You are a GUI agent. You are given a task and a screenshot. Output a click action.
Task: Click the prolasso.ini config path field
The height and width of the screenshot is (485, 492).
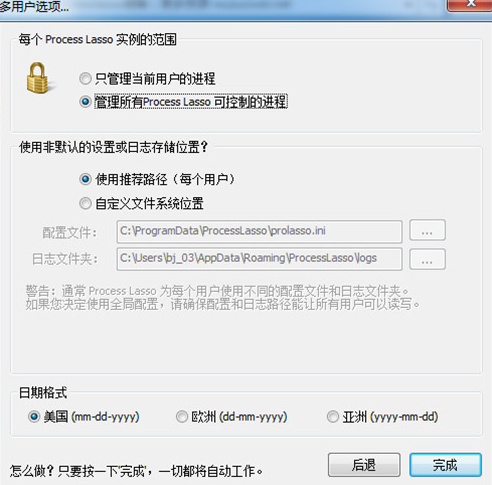tap(259, 231)
